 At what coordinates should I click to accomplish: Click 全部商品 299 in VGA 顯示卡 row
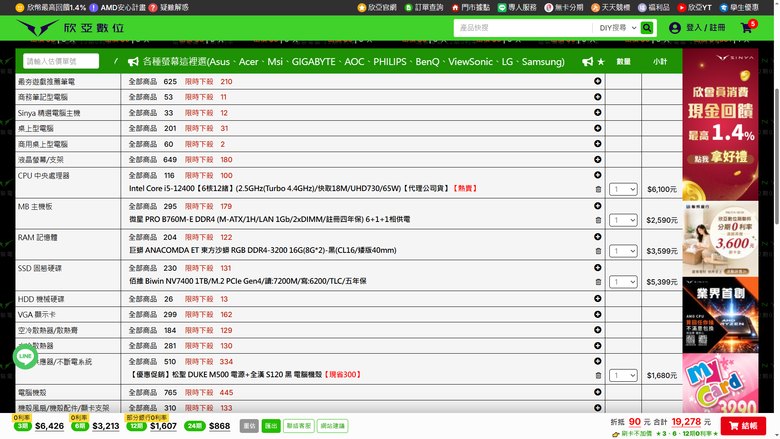pos(153,314)
